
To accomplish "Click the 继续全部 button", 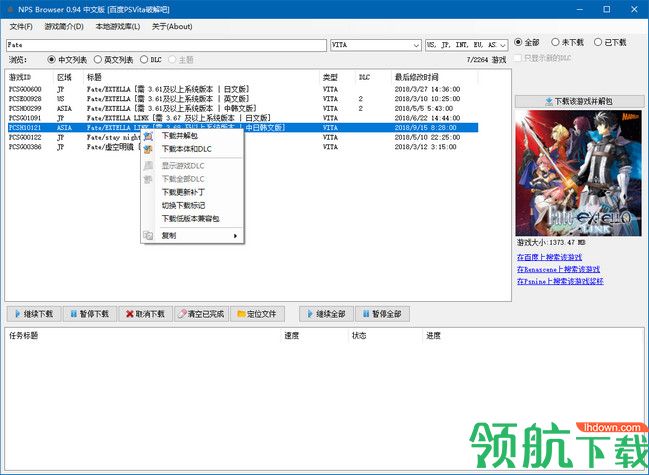I will pos(327,314).
